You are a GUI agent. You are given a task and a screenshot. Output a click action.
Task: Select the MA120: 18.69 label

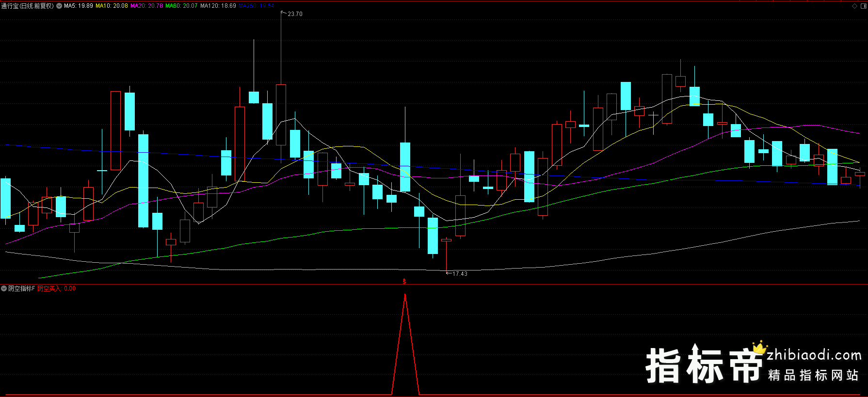click(x=218, y=6)
